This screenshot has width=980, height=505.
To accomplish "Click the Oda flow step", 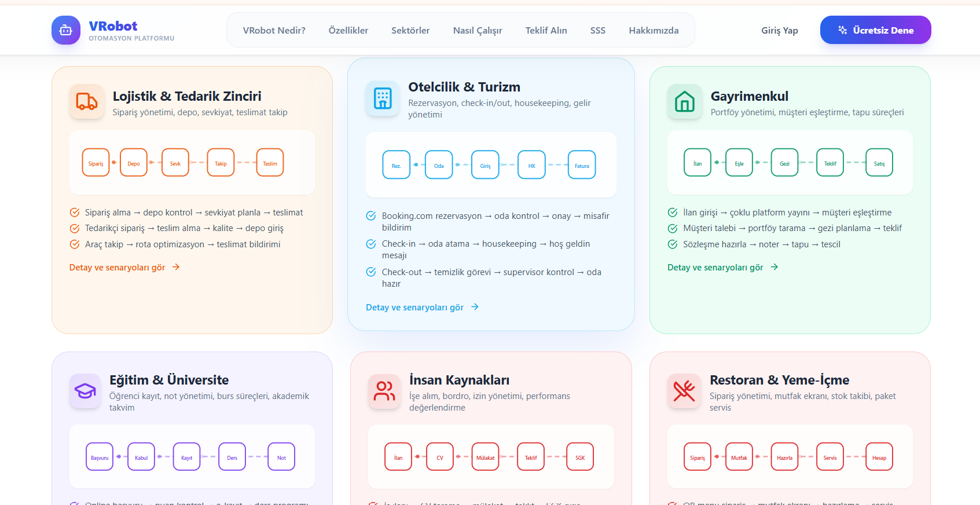I will point(439,165).
